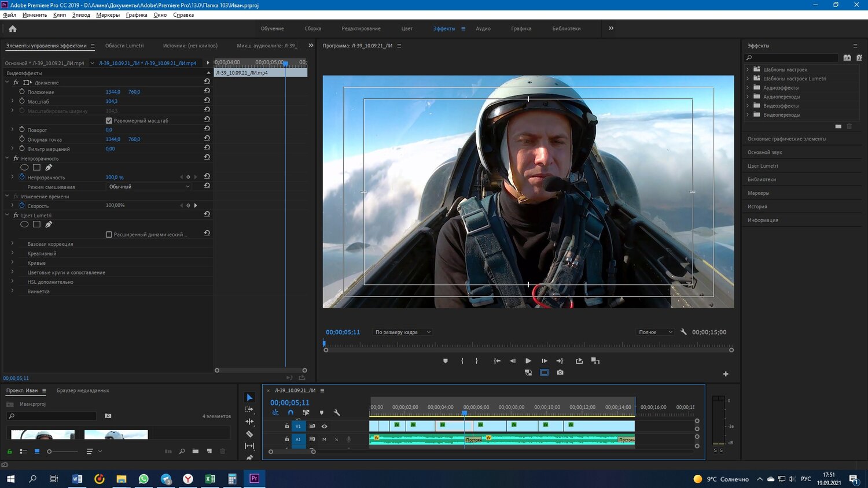Switch to the Цвет workspace tab
Screen dimensions: 868x488
407,28
